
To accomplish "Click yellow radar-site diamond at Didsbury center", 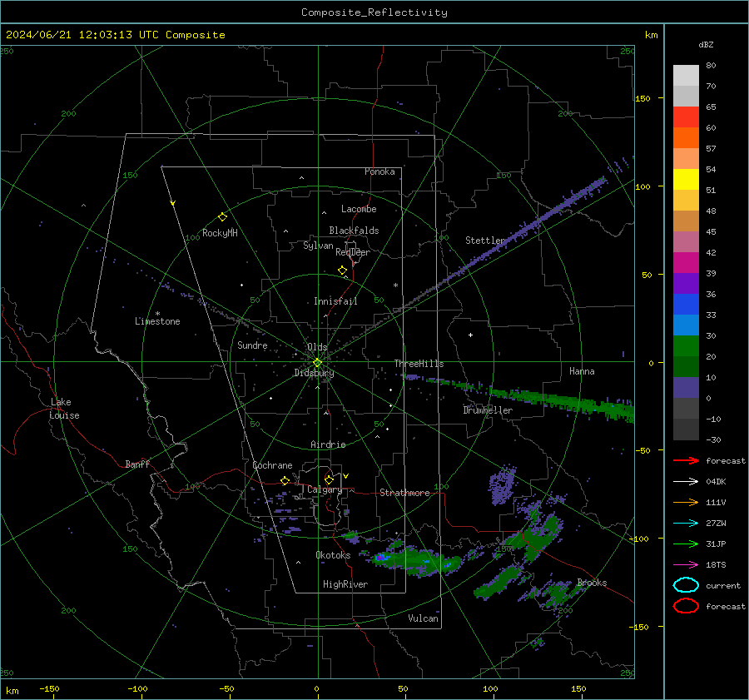I will click(317, 363).
